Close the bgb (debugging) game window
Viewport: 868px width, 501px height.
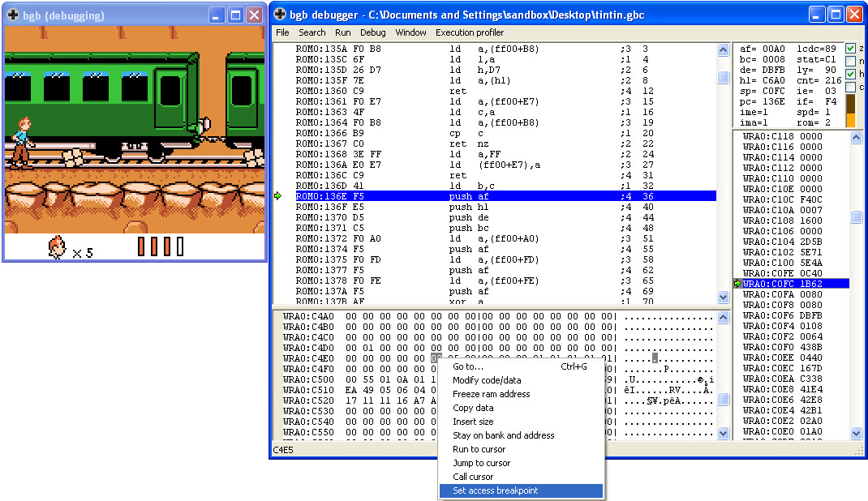tap(254, 15)
